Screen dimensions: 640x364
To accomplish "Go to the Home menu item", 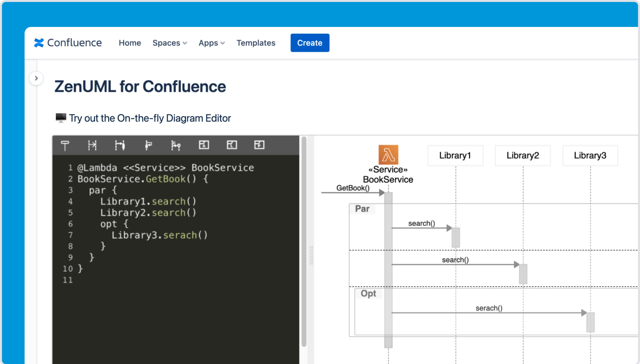I will 130,43.
